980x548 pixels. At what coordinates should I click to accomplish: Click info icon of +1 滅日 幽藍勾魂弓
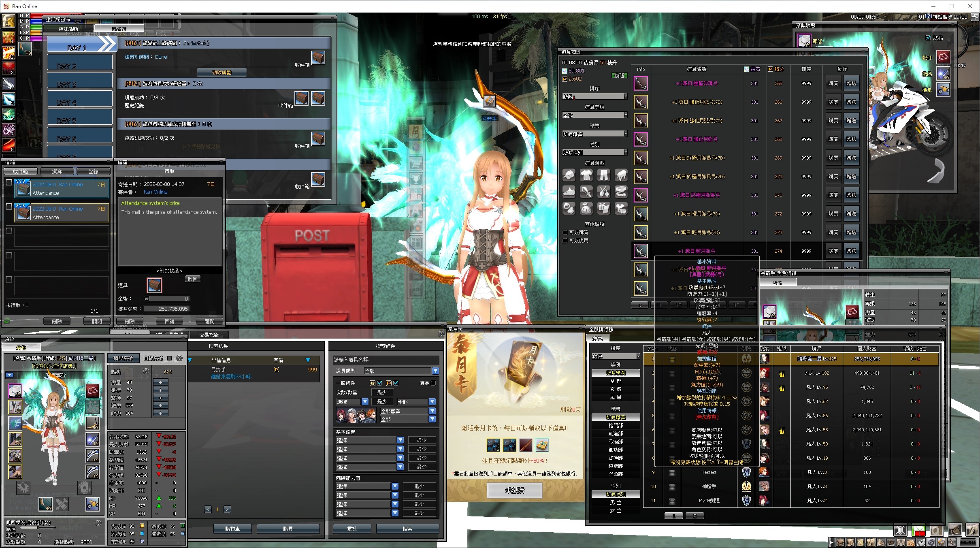[641, 83]
